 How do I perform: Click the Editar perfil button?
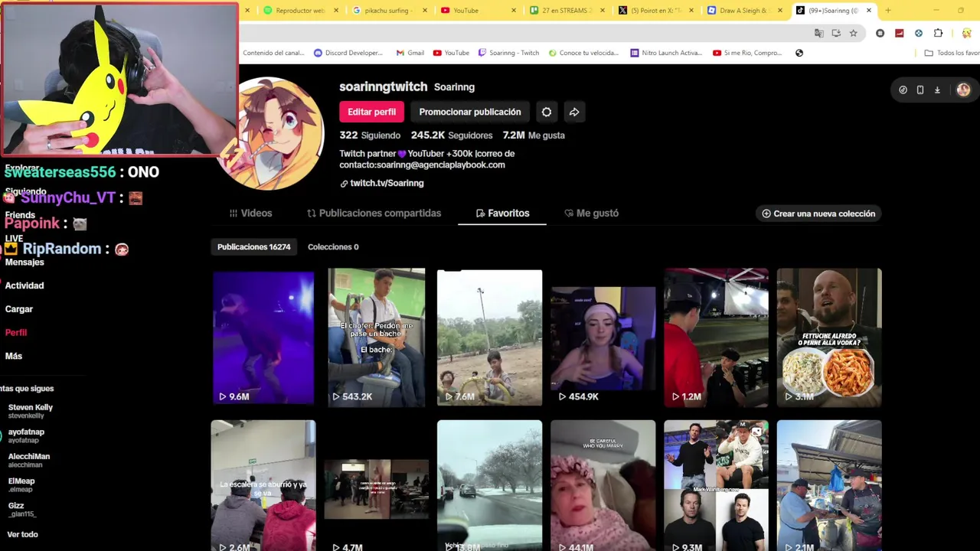[x=371, y=112]
